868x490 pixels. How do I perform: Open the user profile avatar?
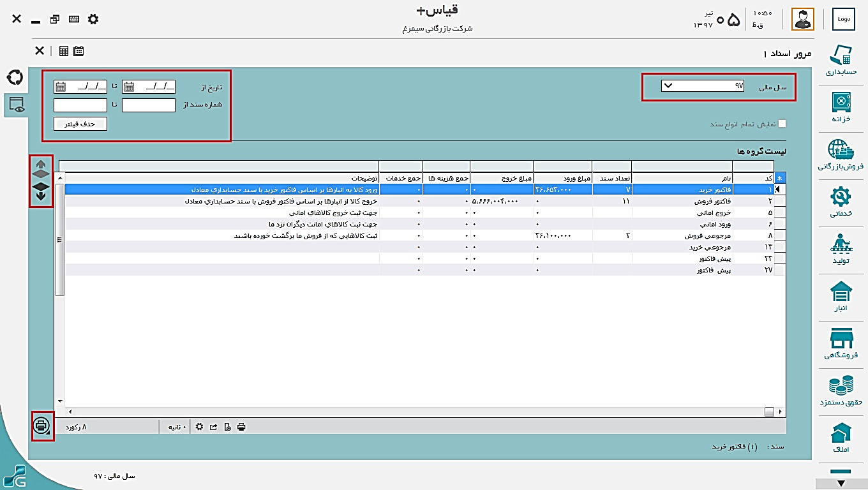click(x=803, y=19)
